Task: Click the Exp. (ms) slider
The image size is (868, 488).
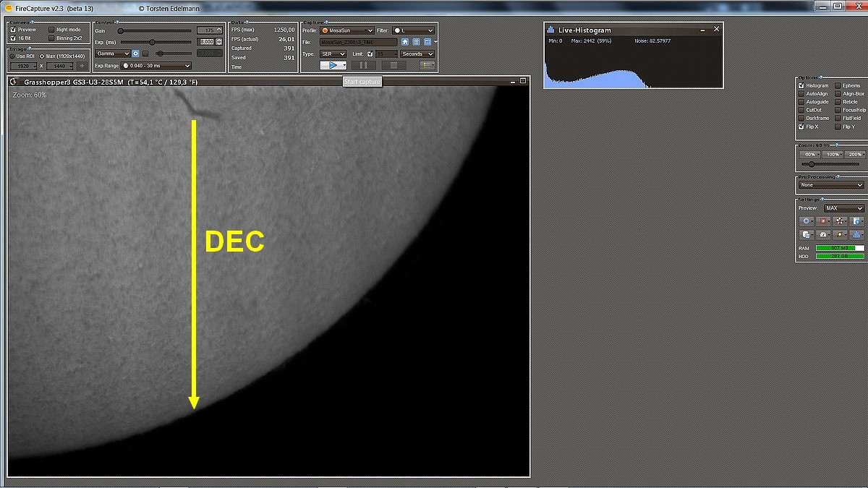Action: pyautogui.click(x=156, y=42)
